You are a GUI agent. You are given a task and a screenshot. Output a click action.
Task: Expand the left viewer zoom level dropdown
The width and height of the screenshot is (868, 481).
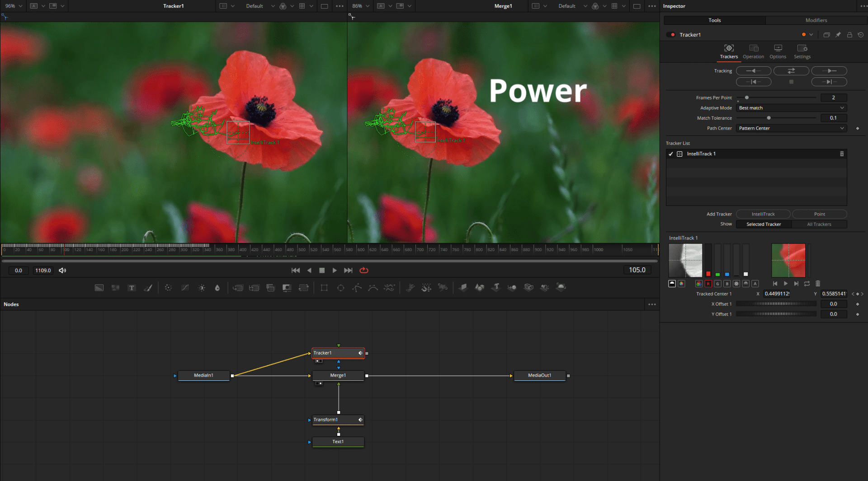coord(20,6)
